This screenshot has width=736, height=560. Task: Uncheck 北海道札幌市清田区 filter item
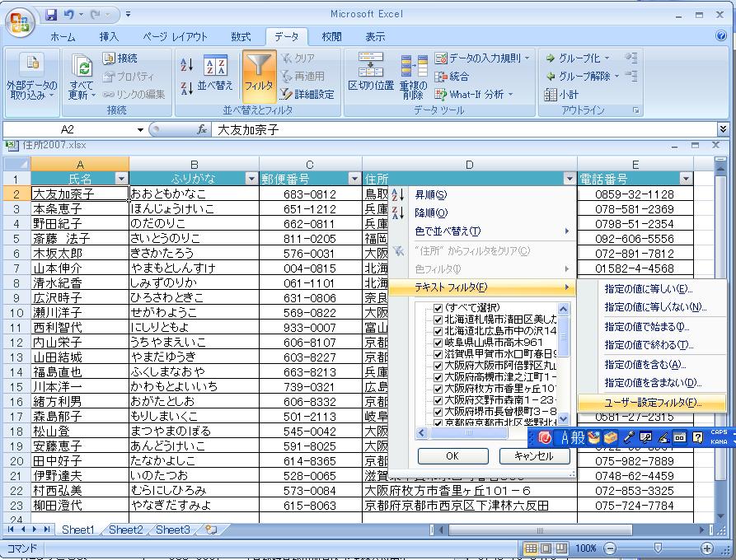(x=438, y=320)
